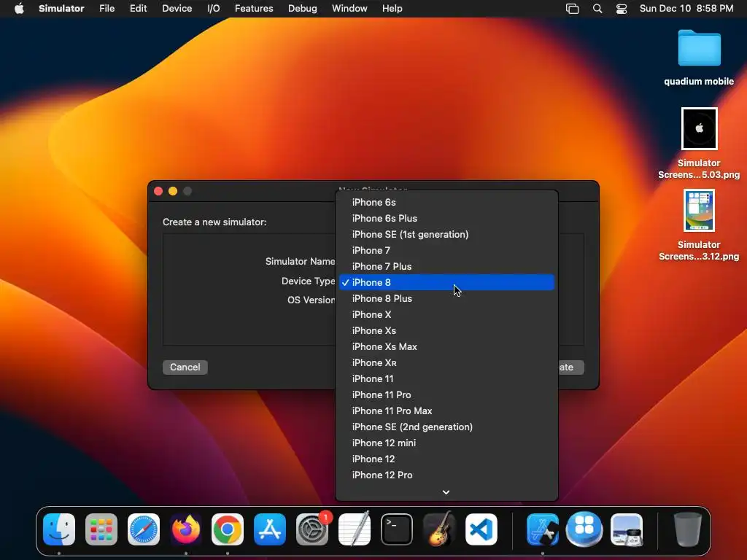Choose iPhone 12 mini device type
This screenshot has height=560, width=747.
click(x=446, y=443)
